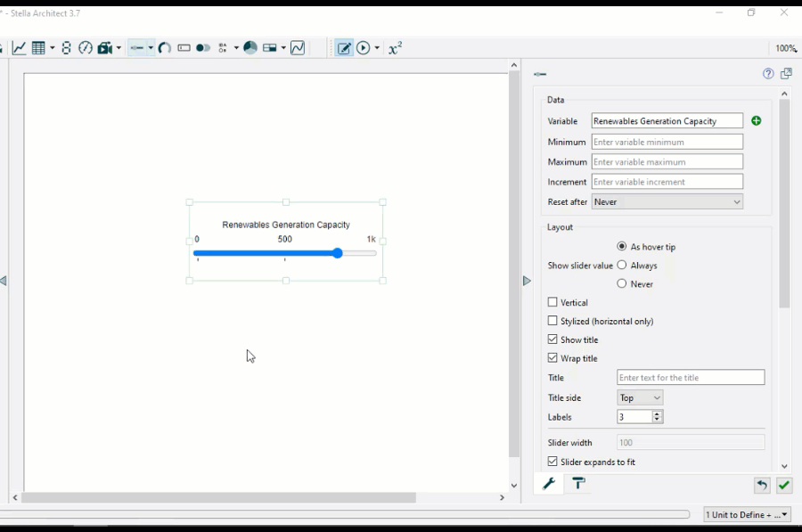Select 'As hover tip' radio option

(x=621, y=247)
